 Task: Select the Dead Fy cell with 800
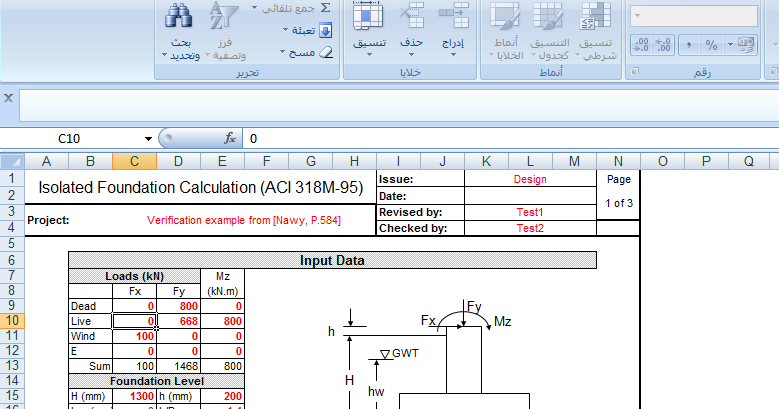click(178, 306)
